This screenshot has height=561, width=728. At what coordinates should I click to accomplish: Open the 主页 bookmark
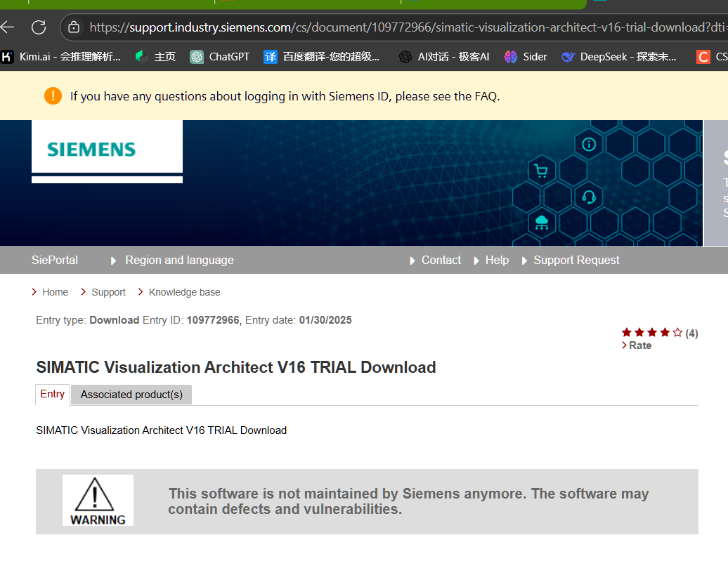pyautogui.click(x=155, y=57)
